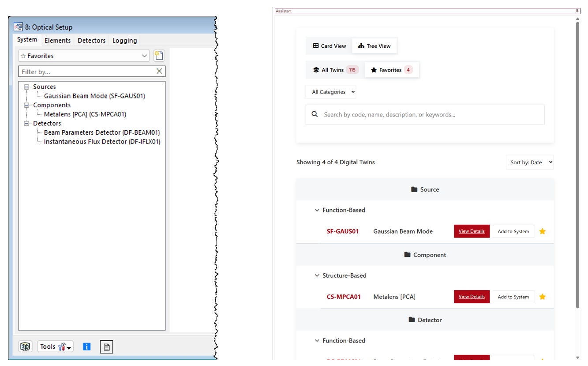This screenshot has width=588, height=366.
Task: Click the blue info icon
Action: pos(87,347)
